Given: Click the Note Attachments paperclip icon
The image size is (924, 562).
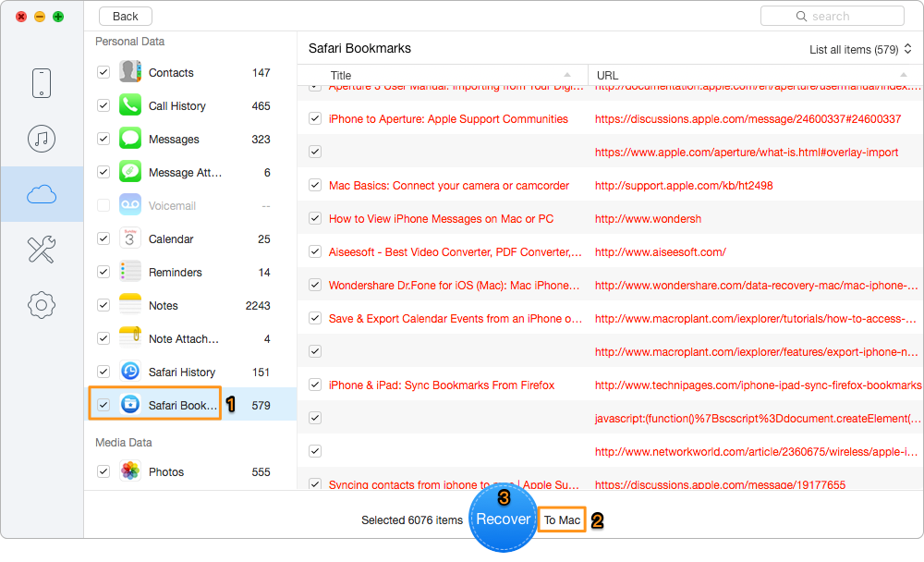Looking at the screenshot, I should pyautogui.click(x=130, y=338).
